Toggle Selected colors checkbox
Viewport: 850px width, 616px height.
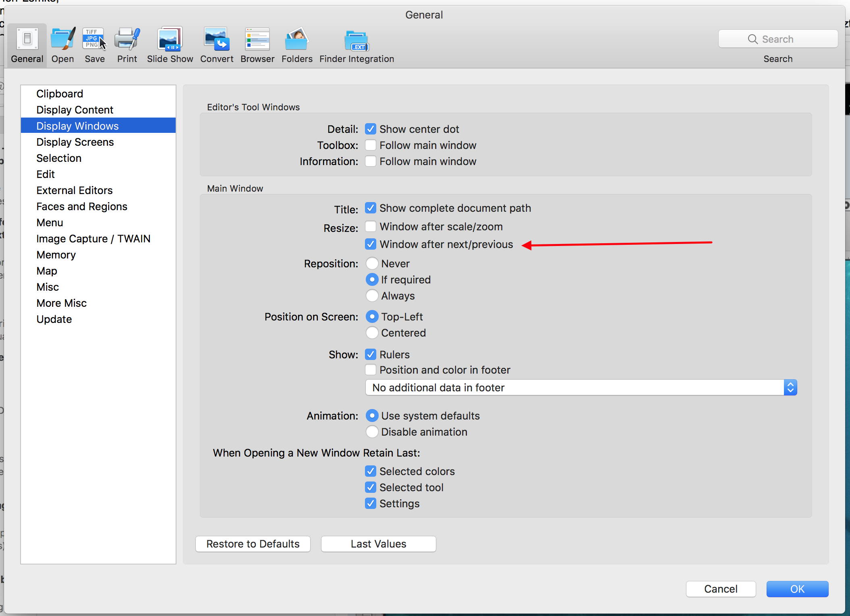(371, 471)
